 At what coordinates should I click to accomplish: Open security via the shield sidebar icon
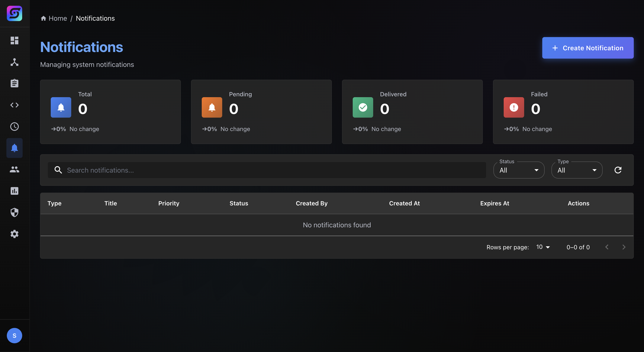[x=14, y=212]
